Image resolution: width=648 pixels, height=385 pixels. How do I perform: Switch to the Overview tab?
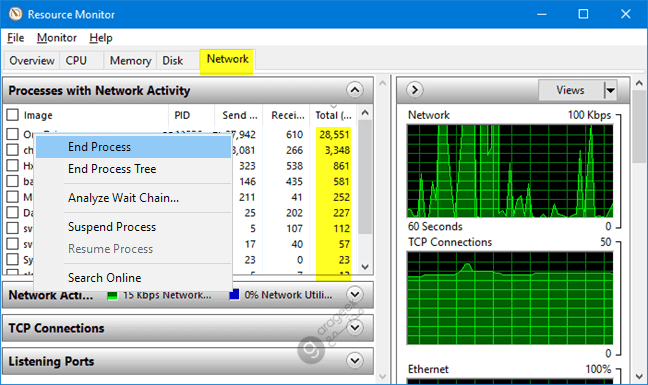coord(32,61)
